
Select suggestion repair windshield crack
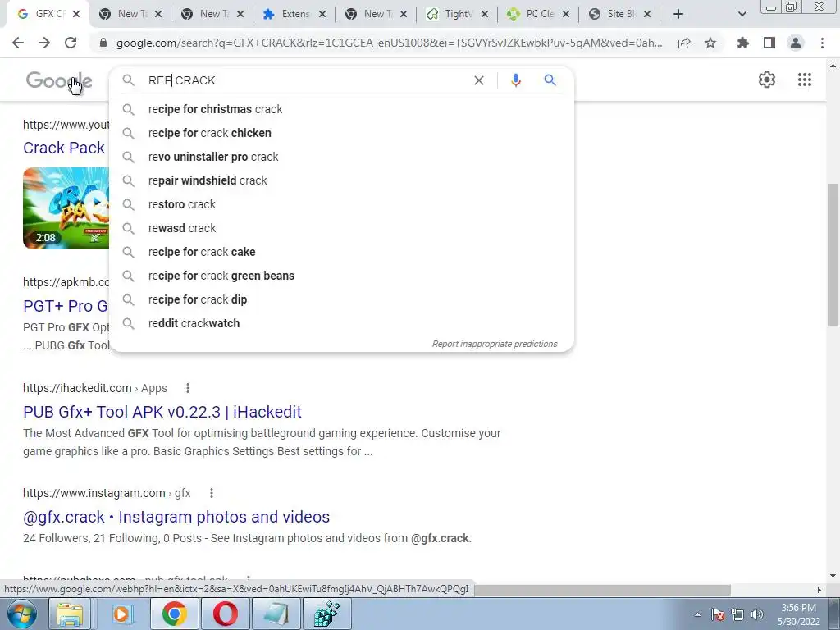342,180
